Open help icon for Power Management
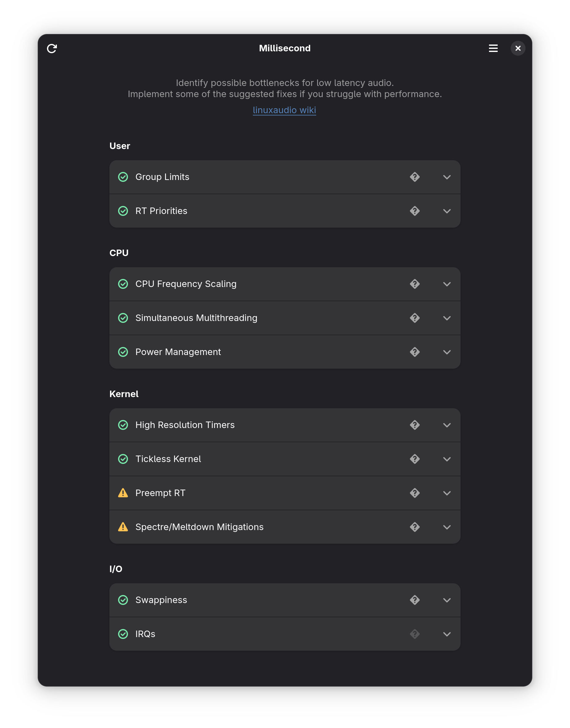Image resolution: width=570 pixels, height=728 pixels. pyautogui.click(x=415, y=352)
